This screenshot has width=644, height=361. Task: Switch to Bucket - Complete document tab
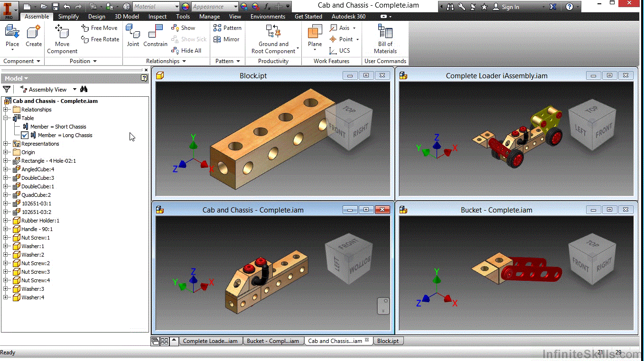[x=273, y=341]
